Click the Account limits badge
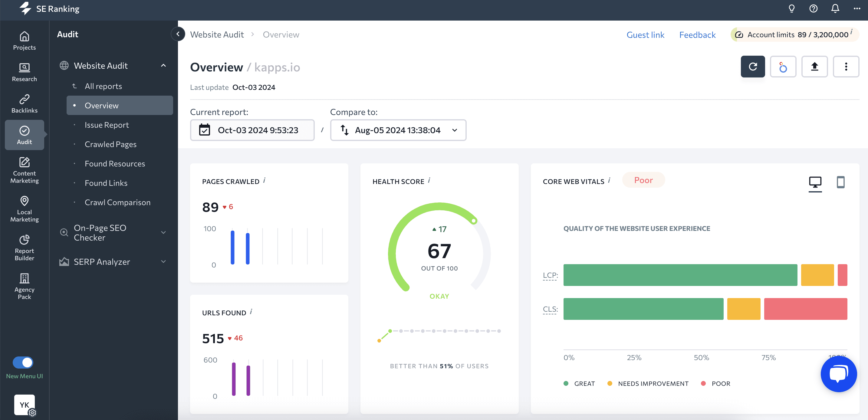This screenshot has height=420, width=868. 794,35
